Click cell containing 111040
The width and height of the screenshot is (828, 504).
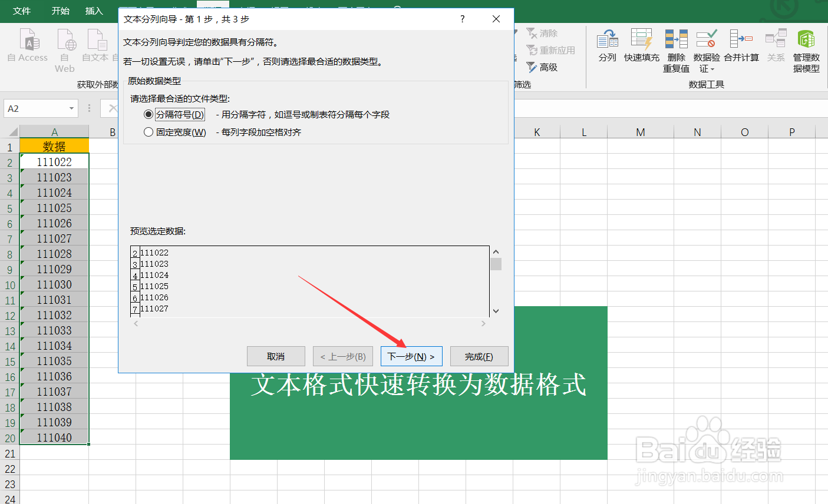(54, 437)
